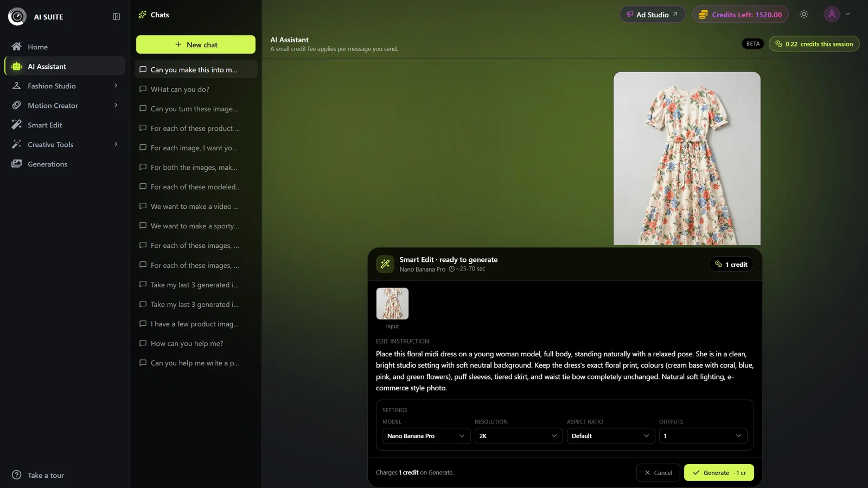Open 'For both the images, mak...' chat
Image resolution: width=868 pixels, height=488 pixels.
click(196, 168)
